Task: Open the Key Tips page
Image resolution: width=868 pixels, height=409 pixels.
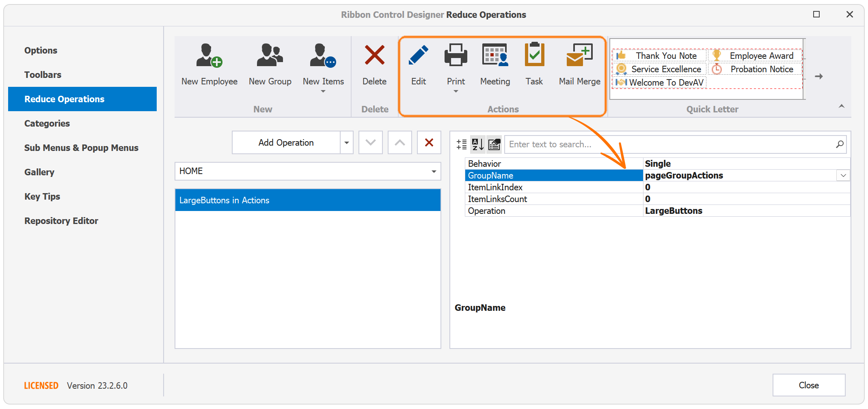Action: [82, 196]
